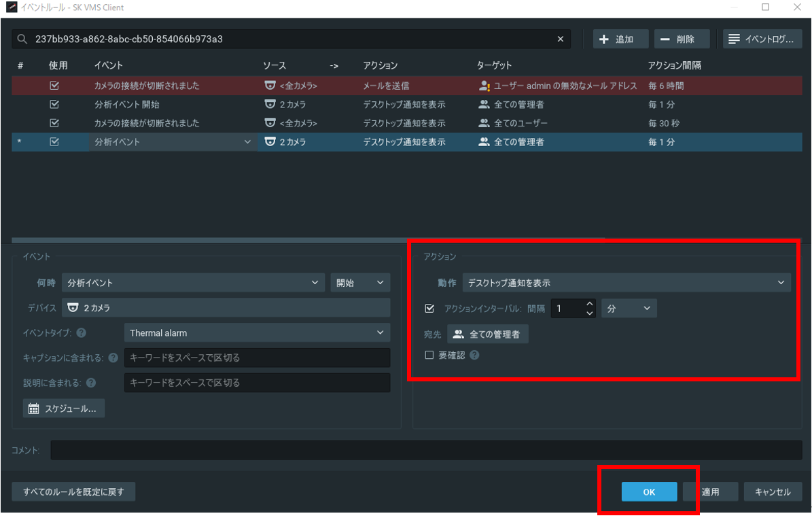The height and width of the screenshot is (518, 812).
Task: Click the interval value field showing 1
Action: pos(567,308)
